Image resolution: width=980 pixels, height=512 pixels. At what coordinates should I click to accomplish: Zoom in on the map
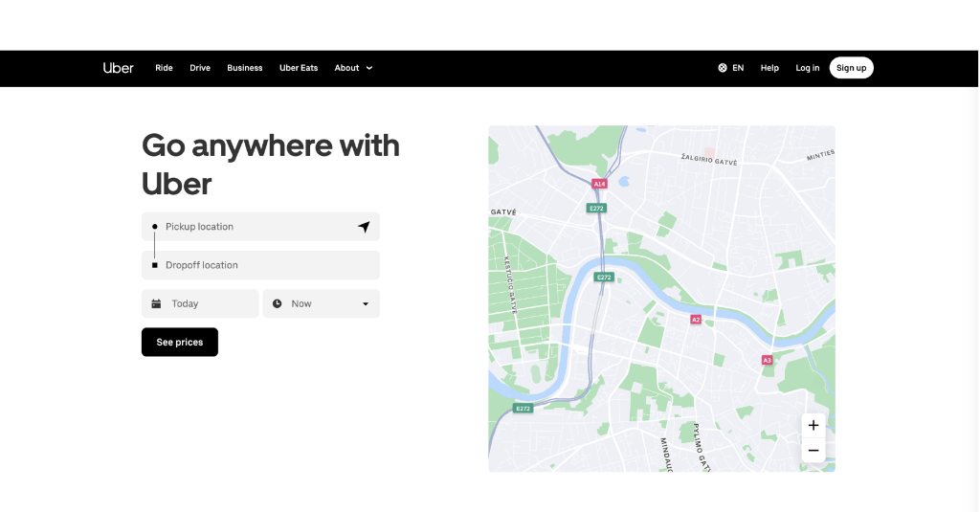point(813,425)
